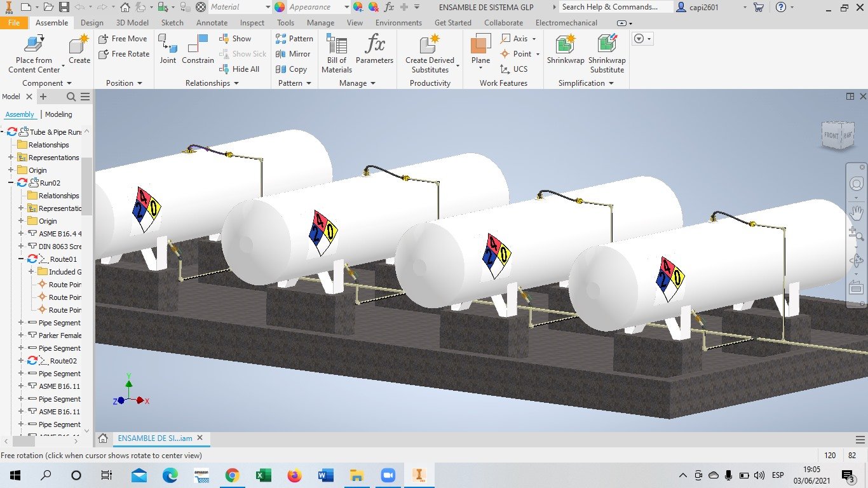Open the Electromechanical ribbon tab
This screenshot has width=868, height=488.
[x=566, y=22]
